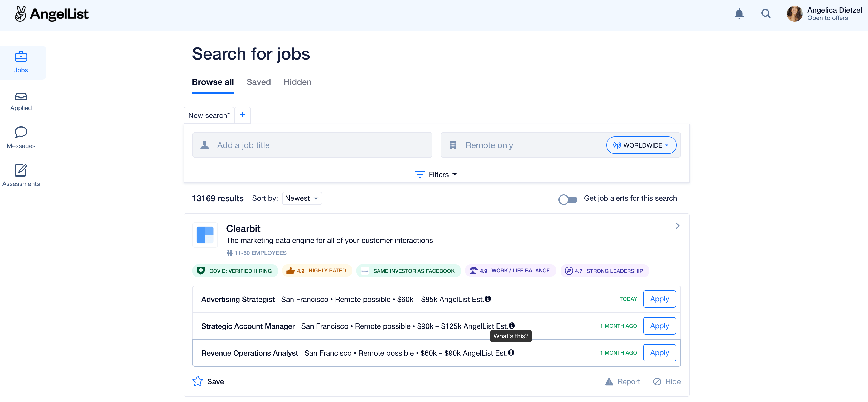Click info icon next to Advertising Strategist salary
Screen dimensions: 868x402
pyautogui.click(x=488, y=299)
